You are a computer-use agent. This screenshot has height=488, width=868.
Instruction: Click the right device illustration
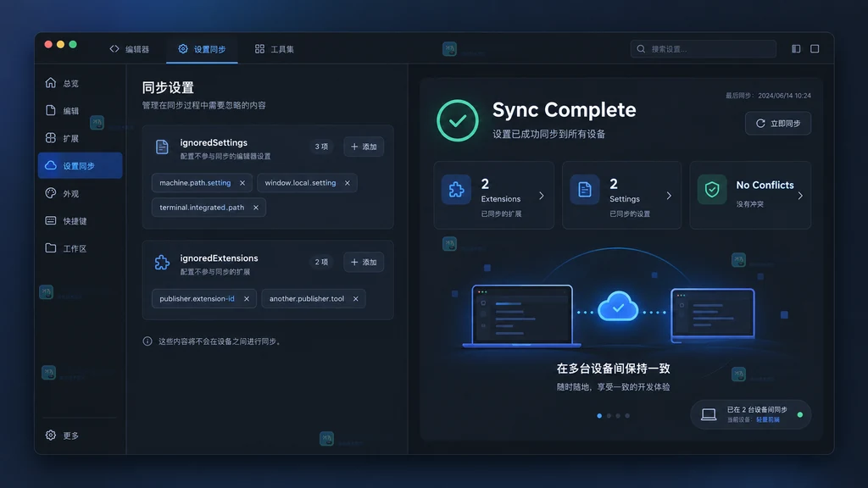(712, 314)
